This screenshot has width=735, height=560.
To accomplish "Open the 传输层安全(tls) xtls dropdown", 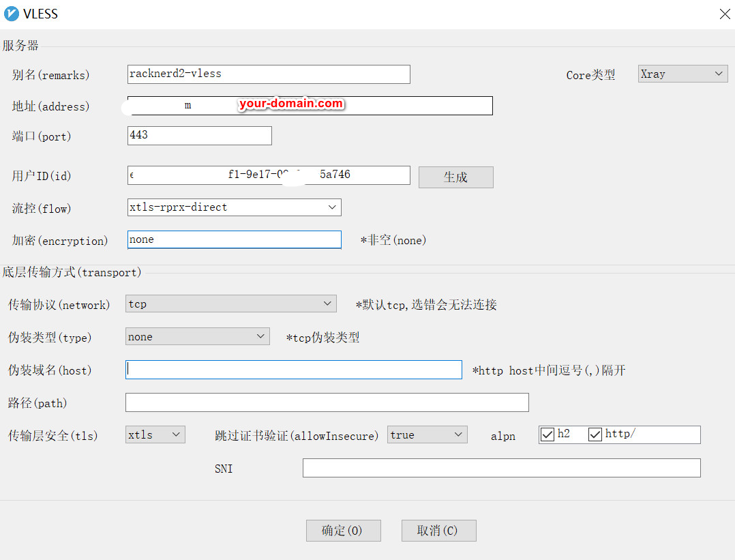I will (155, 434).
